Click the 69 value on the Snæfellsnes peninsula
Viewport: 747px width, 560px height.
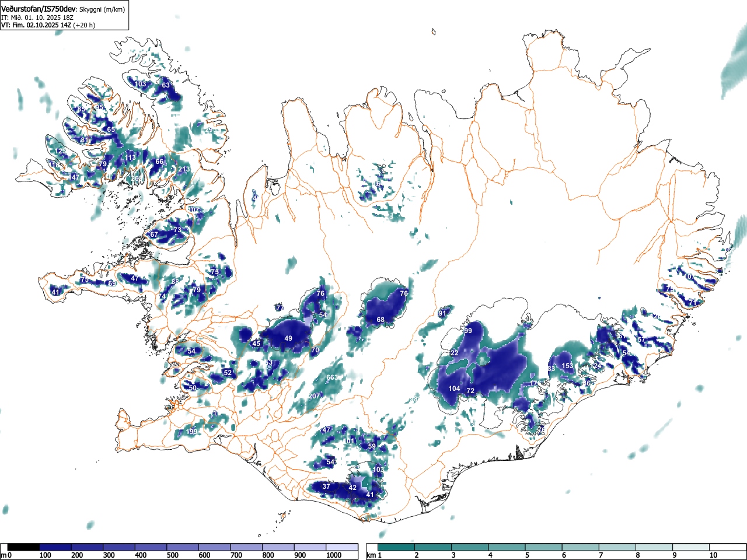point(111,283)
